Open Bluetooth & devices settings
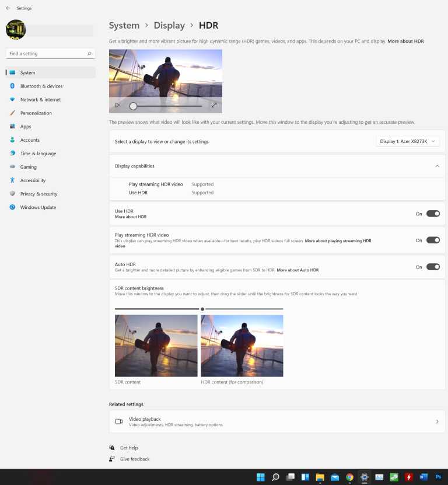This screenshot has width=448, height=485. [41, 86]
